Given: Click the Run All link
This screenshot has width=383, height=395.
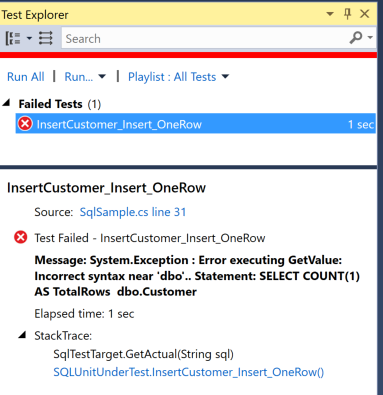Looking at the screenshot, I should (26, 77).
